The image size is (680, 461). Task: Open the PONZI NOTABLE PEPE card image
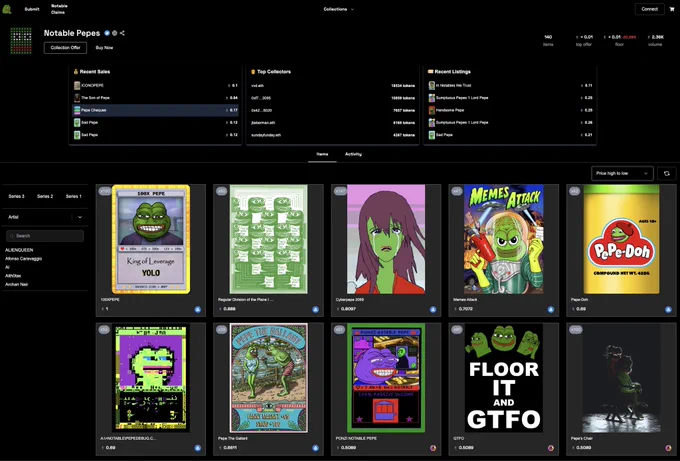pos(386,378)
